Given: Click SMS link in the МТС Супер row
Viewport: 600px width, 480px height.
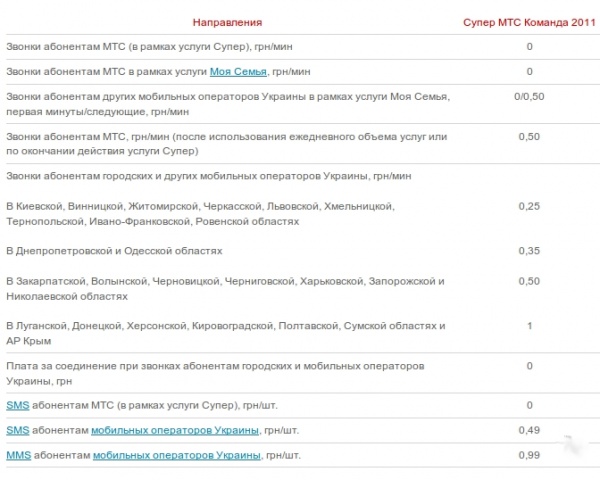Looking at the screenshot, I should click(x=17, y=405).
